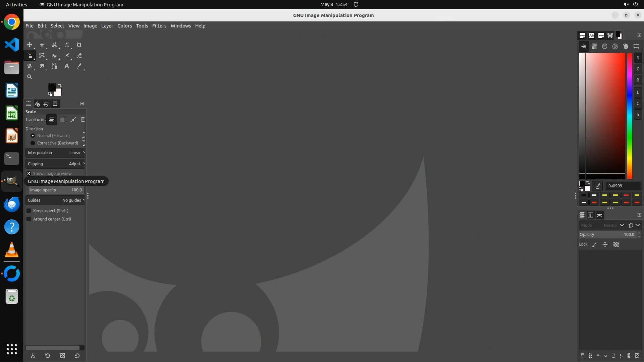The image size is (644, 362).
Task: Open the Clipping dropdown
Action: (55, 164)
